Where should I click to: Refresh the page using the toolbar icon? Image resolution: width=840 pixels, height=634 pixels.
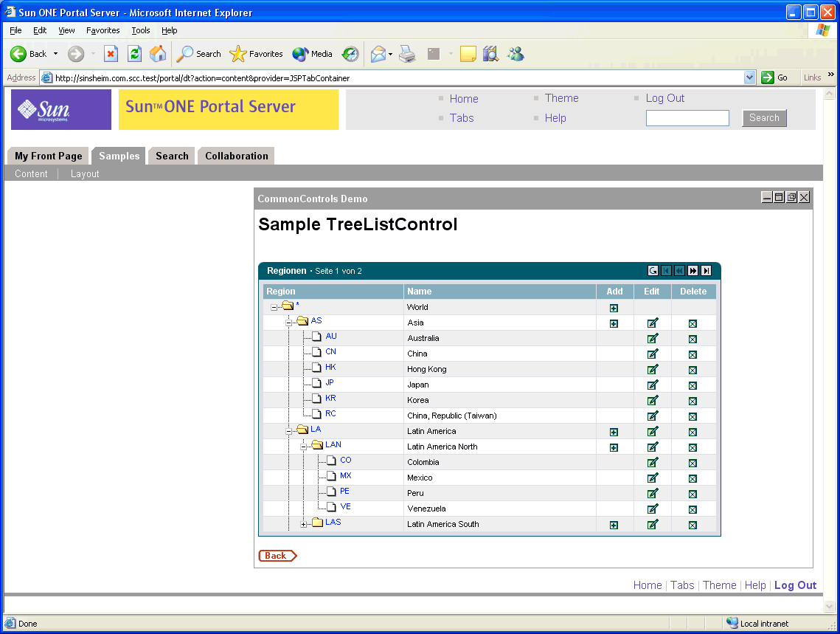click(x=134, y=54)
